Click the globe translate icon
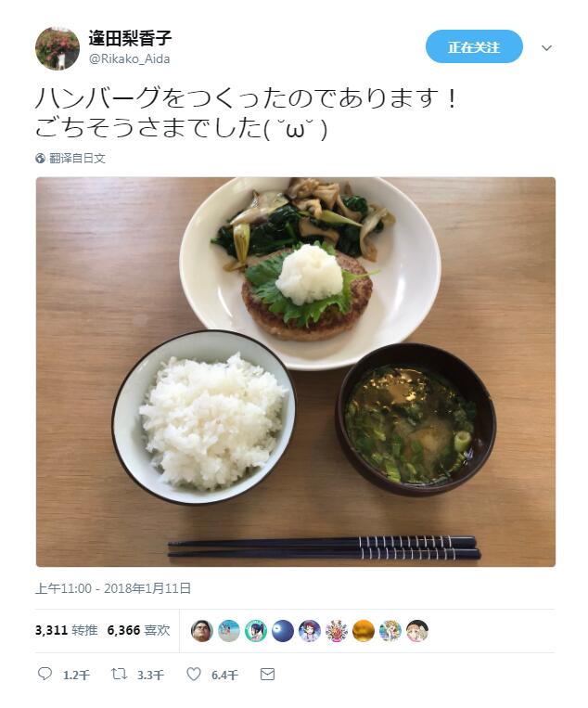 pos(40,158)
